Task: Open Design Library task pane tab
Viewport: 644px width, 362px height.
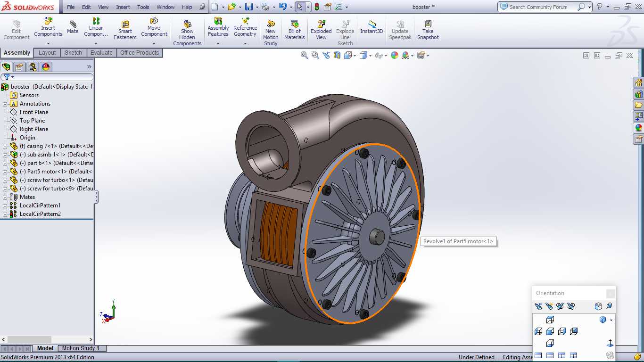Action: point(638,94)
